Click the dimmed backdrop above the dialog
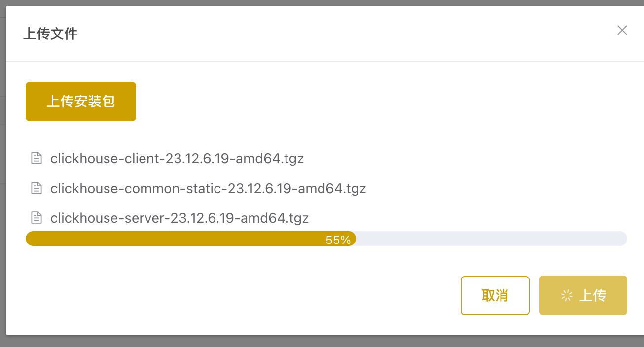This screenshot has height=347, width=644. pyautogui.click(x=321, y=2)
